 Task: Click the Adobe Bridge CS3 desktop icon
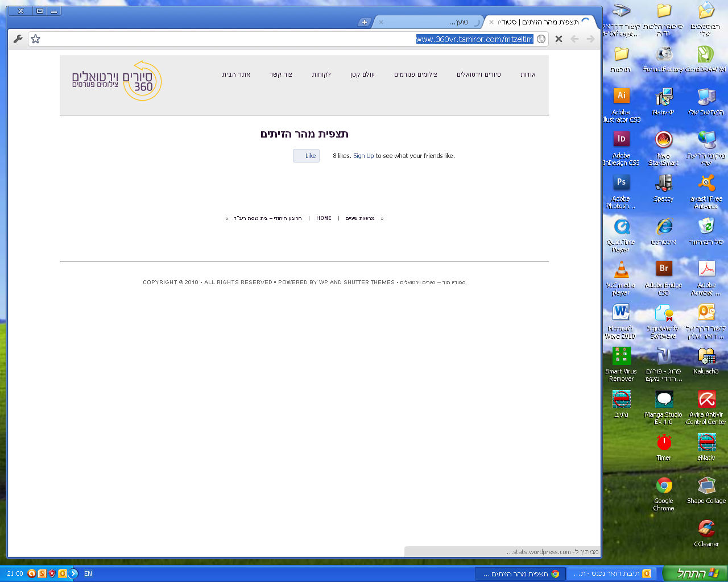[x=664, y=278]
